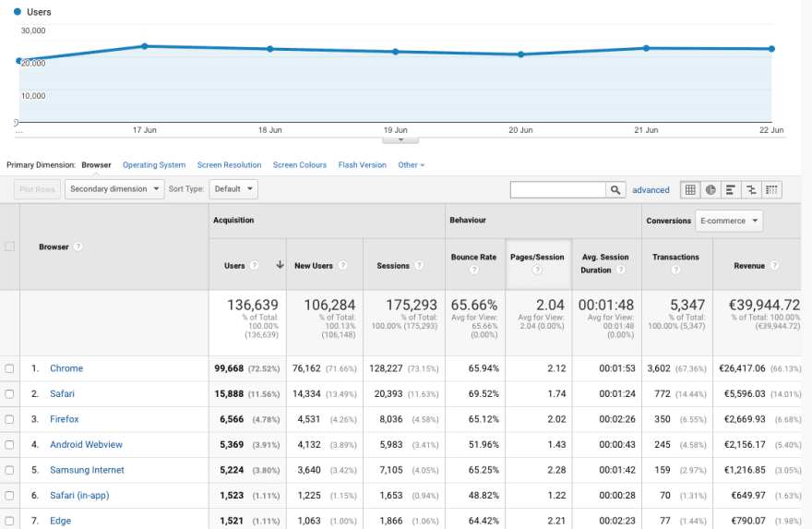Select Flash Version primary dimension
The image size is (812, 529).
[x=362, y=164]
